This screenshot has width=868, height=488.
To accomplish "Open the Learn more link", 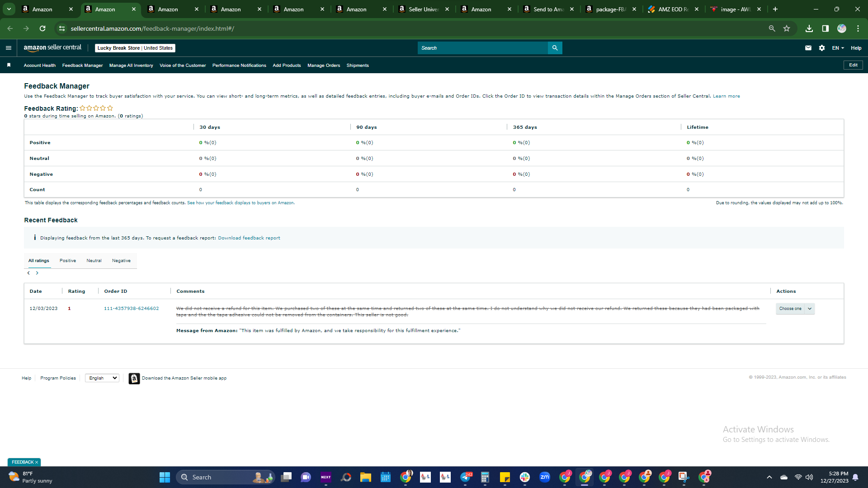I will pyautogui.click(x=726, y=96).
